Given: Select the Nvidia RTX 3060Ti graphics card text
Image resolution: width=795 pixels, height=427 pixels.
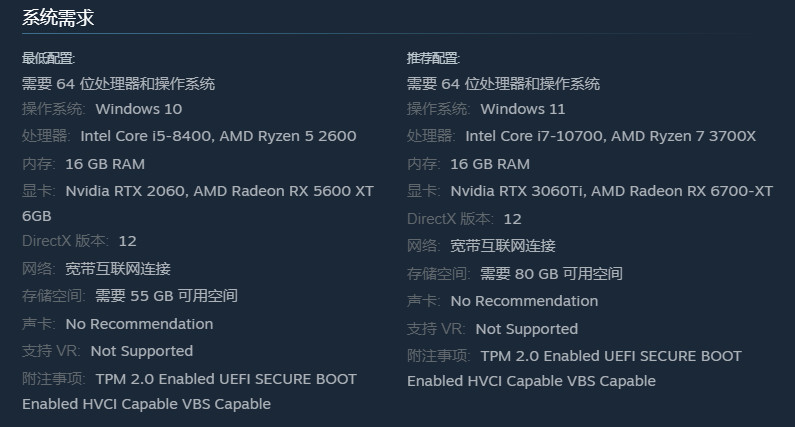Looking at the screenshot, I should point(518,191).
